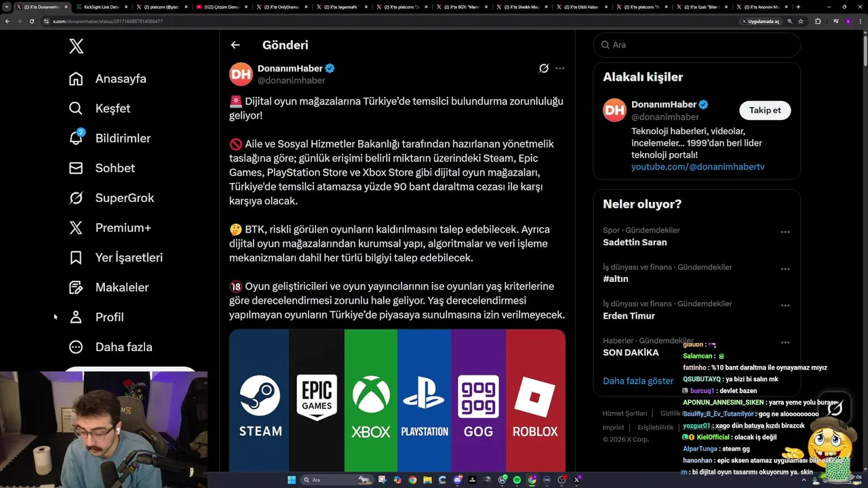This screenshot has height=488, width=868.
Task: Open Makaleler articles
Action: [x=109, y=287]
